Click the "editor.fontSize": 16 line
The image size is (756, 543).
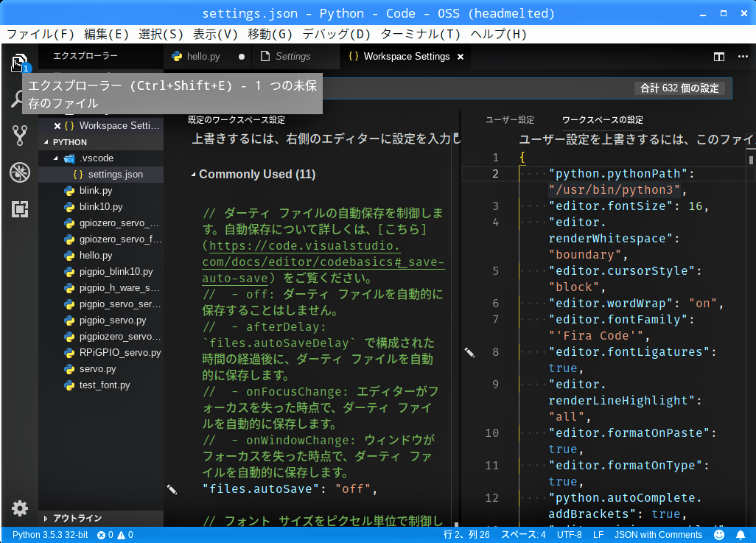tap(629, 206)
